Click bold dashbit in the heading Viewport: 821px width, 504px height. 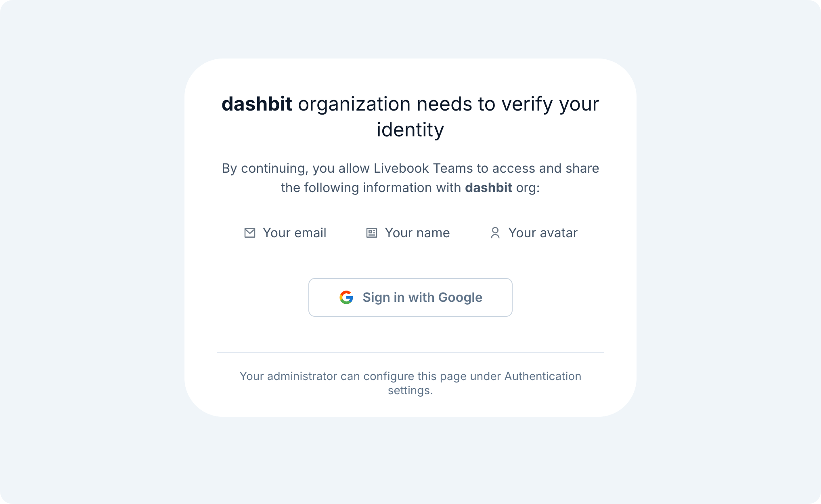(257, 104)
